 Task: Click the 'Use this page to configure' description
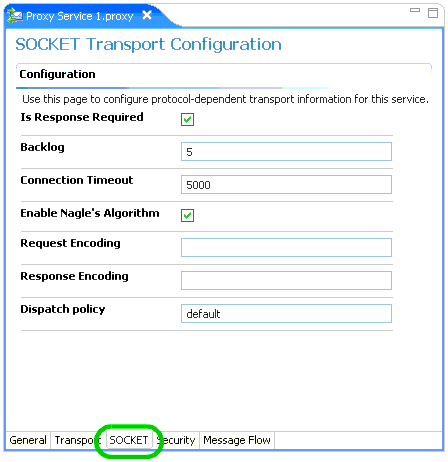(225, 99)
